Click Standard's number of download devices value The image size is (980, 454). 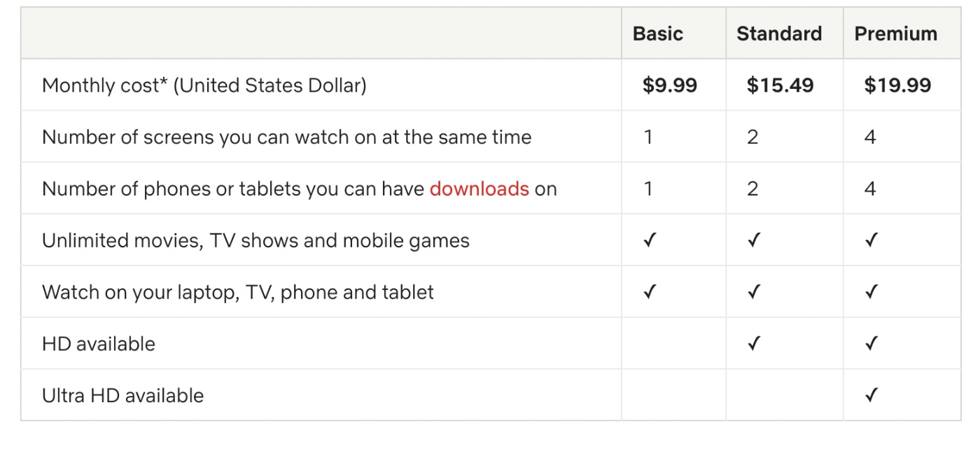click(752, 189)
